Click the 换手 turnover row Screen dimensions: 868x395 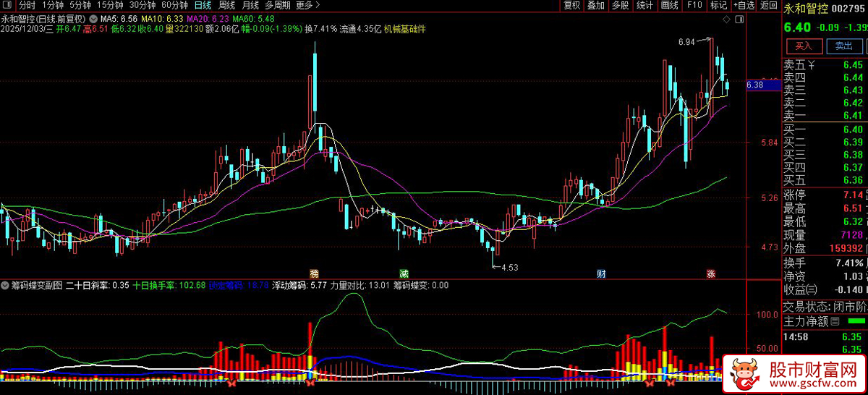click(825, 263)
